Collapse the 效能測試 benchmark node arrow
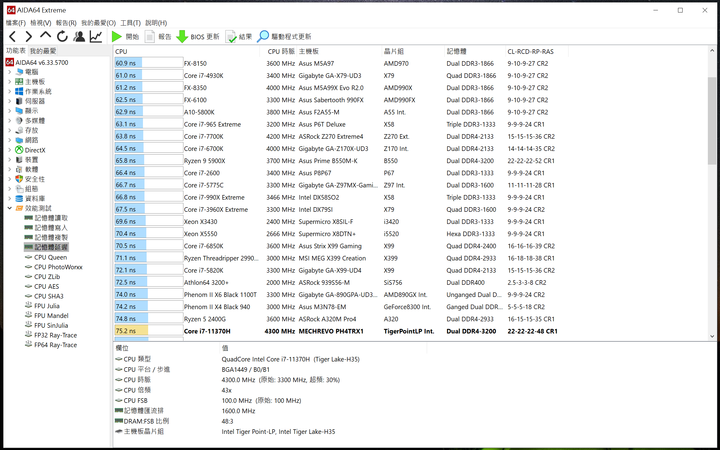 [10, 208]
